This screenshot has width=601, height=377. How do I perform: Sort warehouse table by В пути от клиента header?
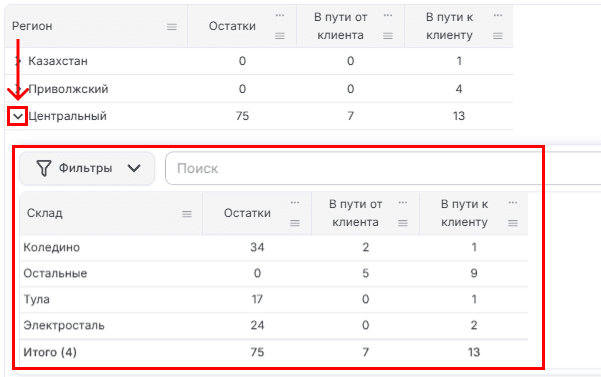pos(355,213)
